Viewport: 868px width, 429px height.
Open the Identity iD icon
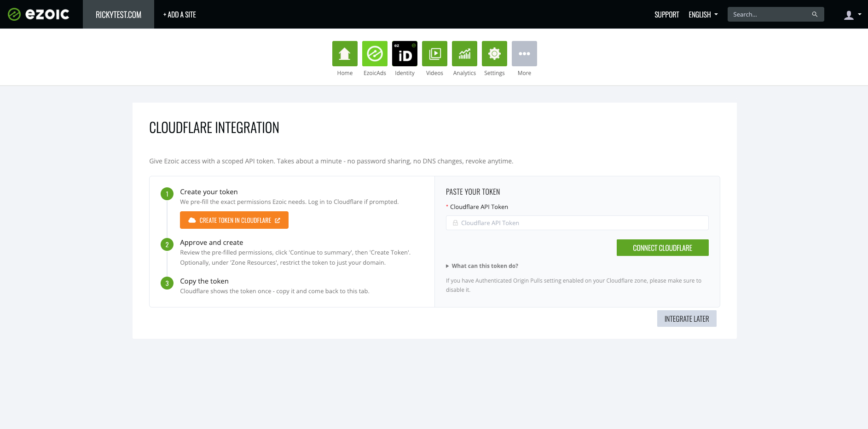[405, 53]
